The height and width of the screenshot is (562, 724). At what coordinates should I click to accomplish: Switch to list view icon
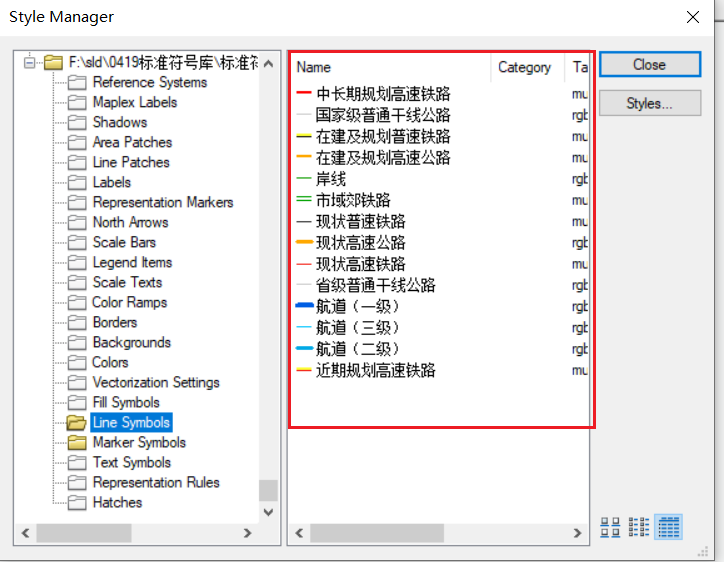(639, 527)
